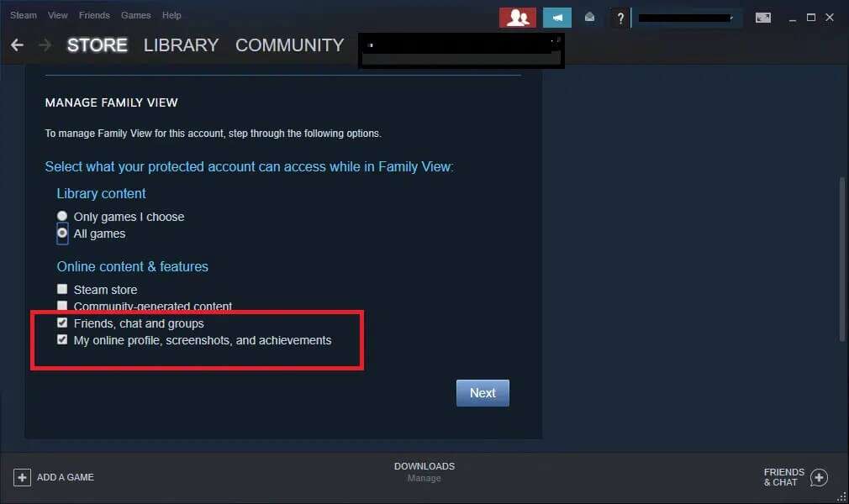The height and width of the screenshot is (504, 849).
Task: Uncheck Friends, chat and groups checkbox
Action: 62,323
